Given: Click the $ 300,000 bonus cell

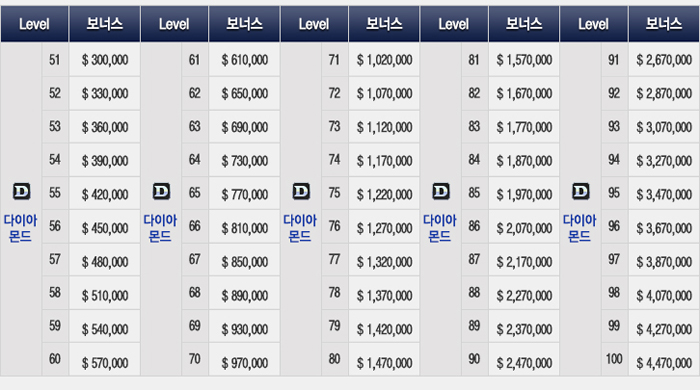Looking at the screenshot, I should click(104, 60).
